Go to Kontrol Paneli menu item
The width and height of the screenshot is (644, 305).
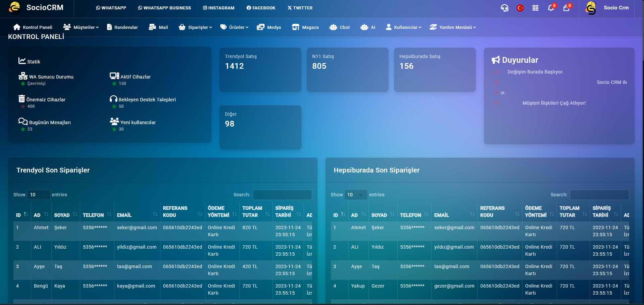pos(33,27)
